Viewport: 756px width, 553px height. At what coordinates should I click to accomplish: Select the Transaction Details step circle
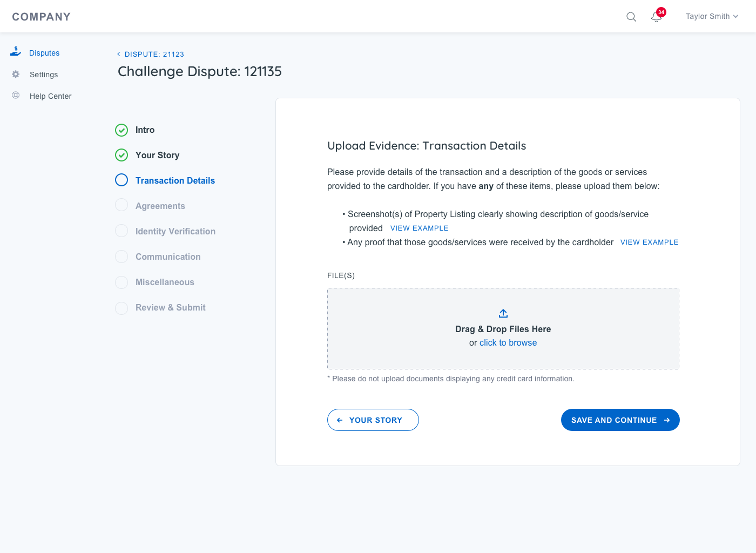pyautogui.click(x=122, y=180)
